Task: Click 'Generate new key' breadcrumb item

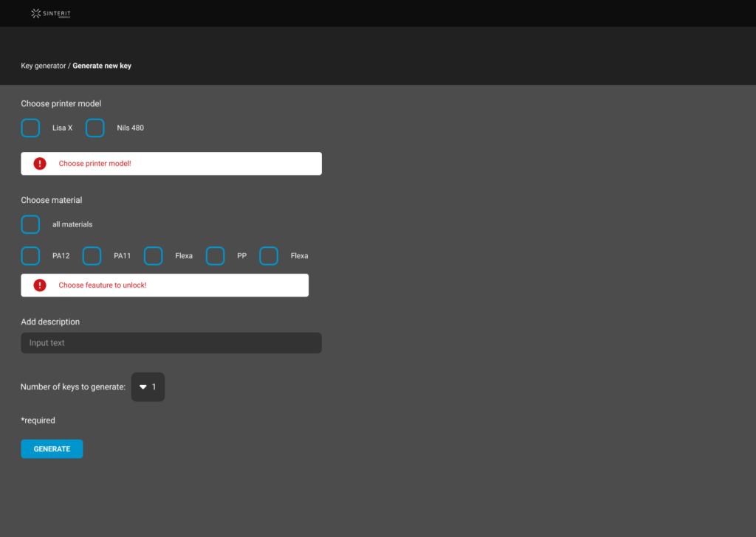Action: pyautogui.click(x=102, y=66)
